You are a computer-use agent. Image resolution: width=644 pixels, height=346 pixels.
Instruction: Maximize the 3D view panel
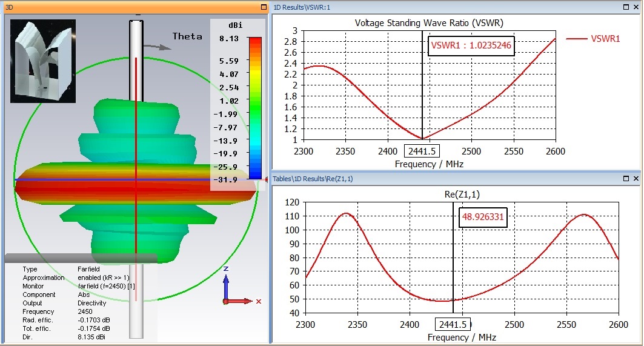(263, 7)
